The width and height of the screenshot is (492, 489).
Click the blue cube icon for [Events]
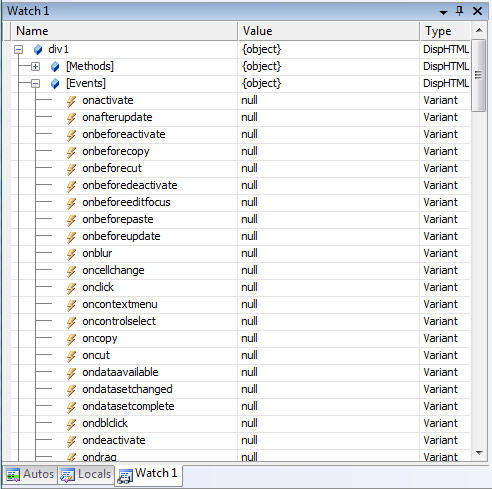coord(55,84)
